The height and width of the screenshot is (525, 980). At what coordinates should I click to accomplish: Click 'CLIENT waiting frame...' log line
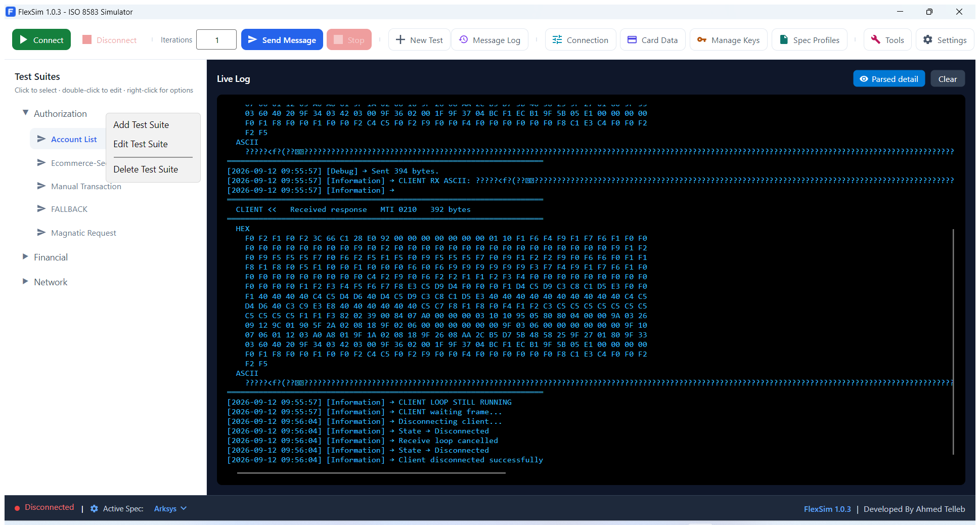click(x=450, y=412)
